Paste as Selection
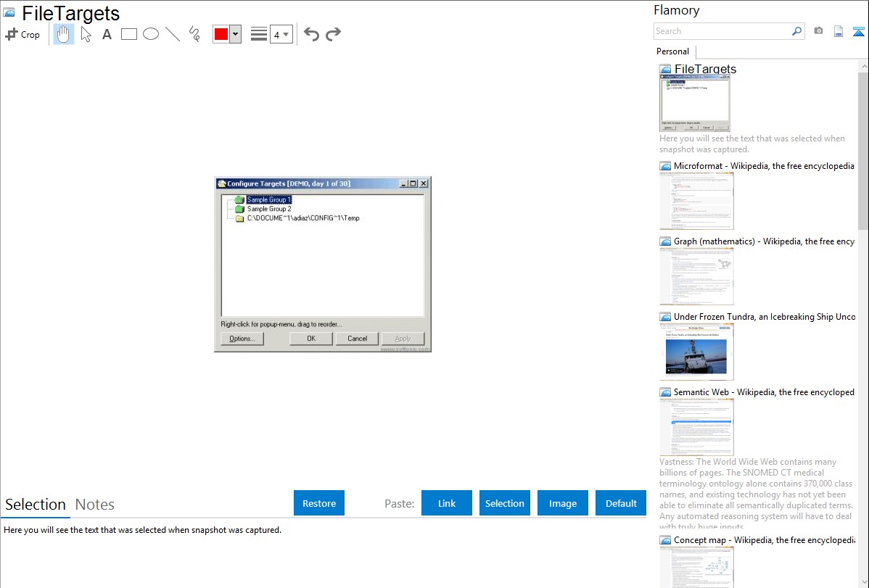This screenshot has width=869, height=588. click(505, 503)
